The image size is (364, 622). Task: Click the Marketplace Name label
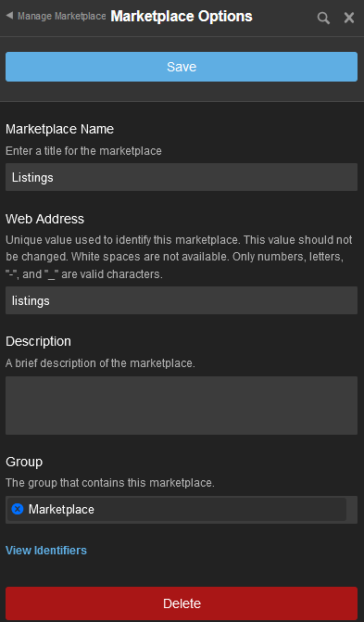pyautogui.click(x=60, y=130)
